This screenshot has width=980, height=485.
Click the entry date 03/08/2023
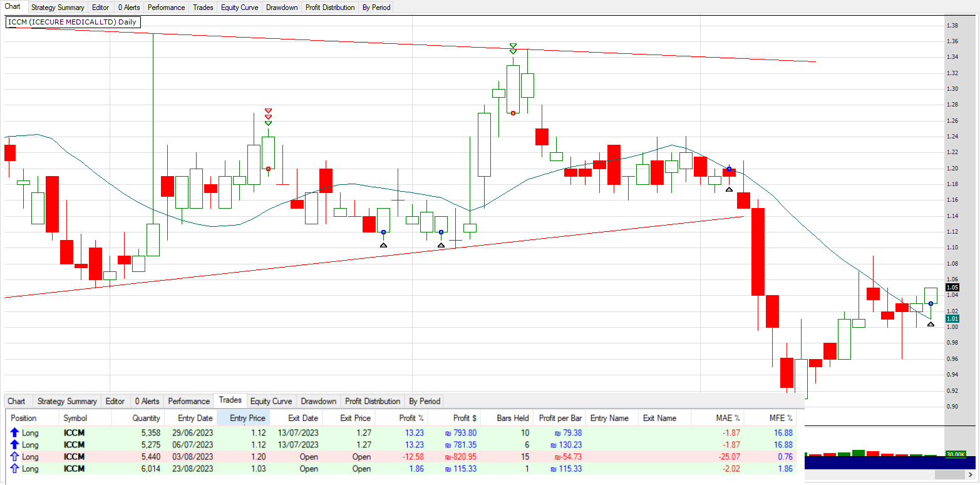coord(193,457)
